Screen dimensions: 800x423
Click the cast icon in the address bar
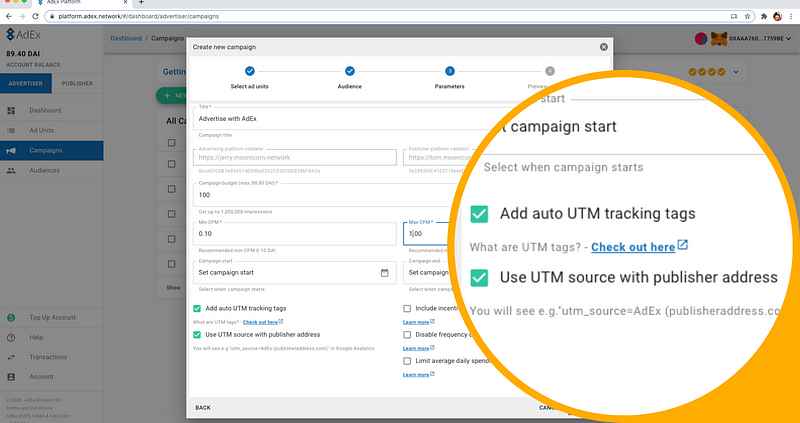pyautogui.click(x=734, y=16)
